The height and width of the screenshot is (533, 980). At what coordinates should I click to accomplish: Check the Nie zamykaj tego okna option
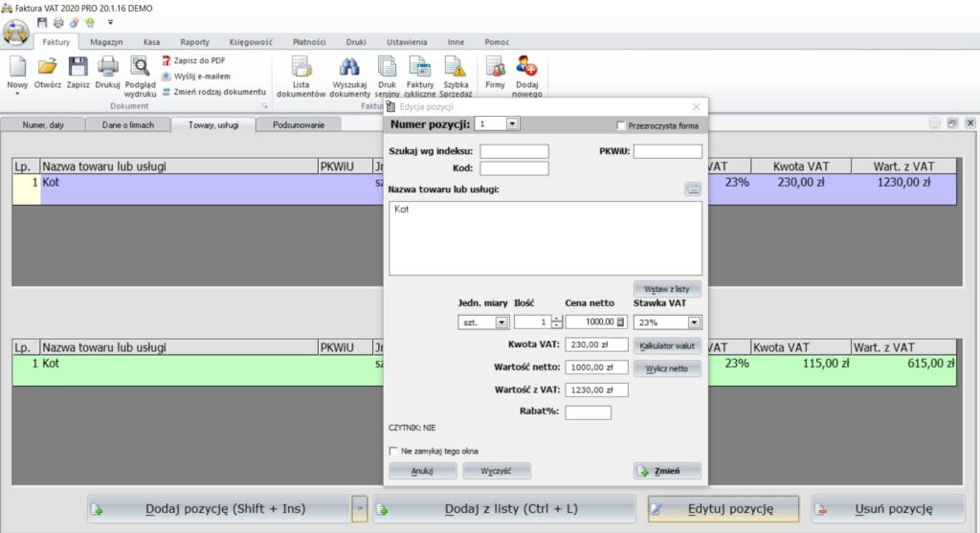pos(393,451)
